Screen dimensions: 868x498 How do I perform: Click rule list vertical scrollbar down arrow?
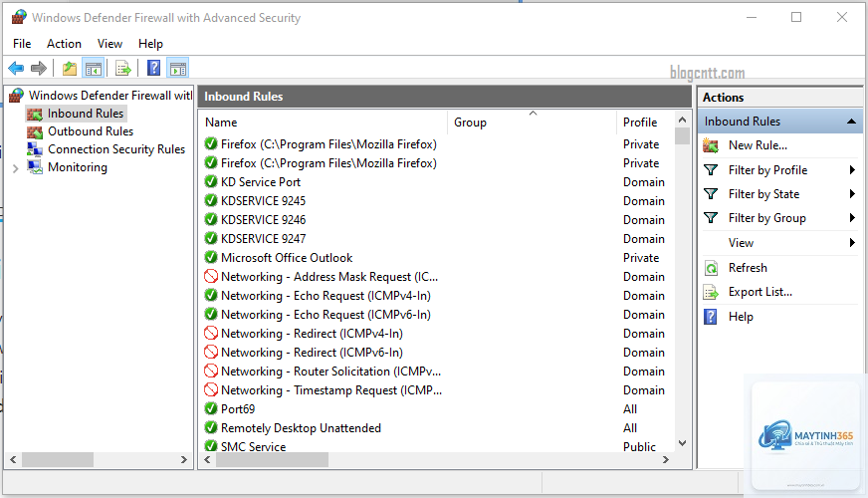pyautogui.click(x=683, y=443)
